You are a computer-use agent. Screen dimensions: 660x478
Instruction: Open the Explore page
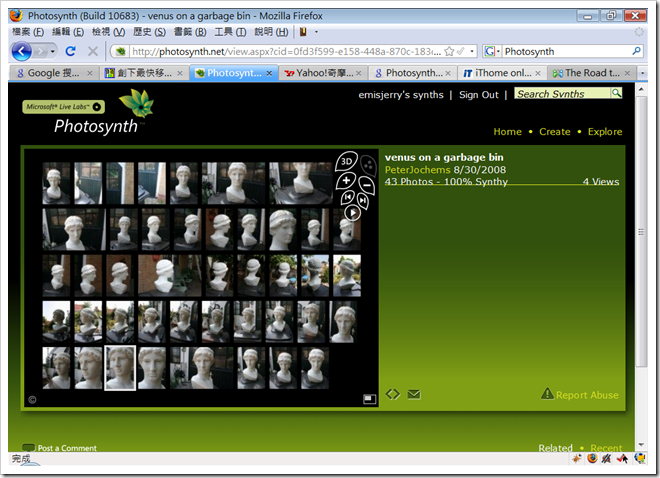tap(605, 132)
